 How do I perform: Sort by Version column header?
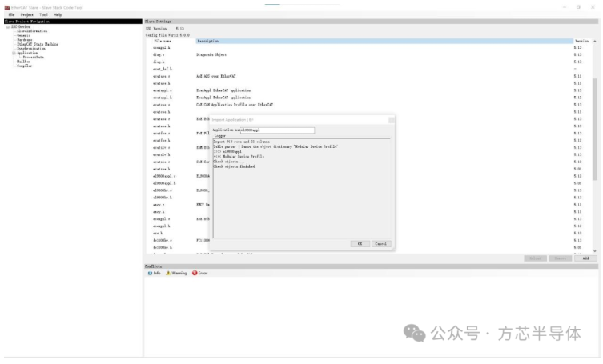coord(582,41)
